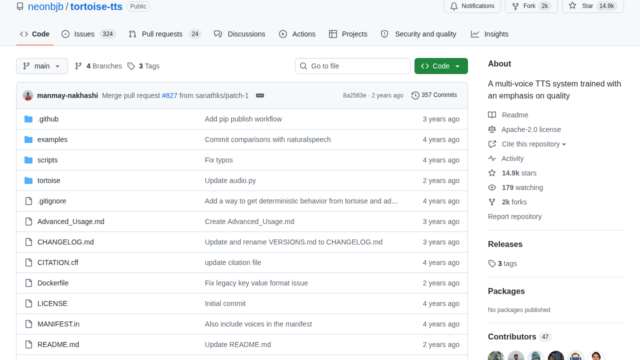
Task: Click the .gitignore file icon
Action: 28,201
